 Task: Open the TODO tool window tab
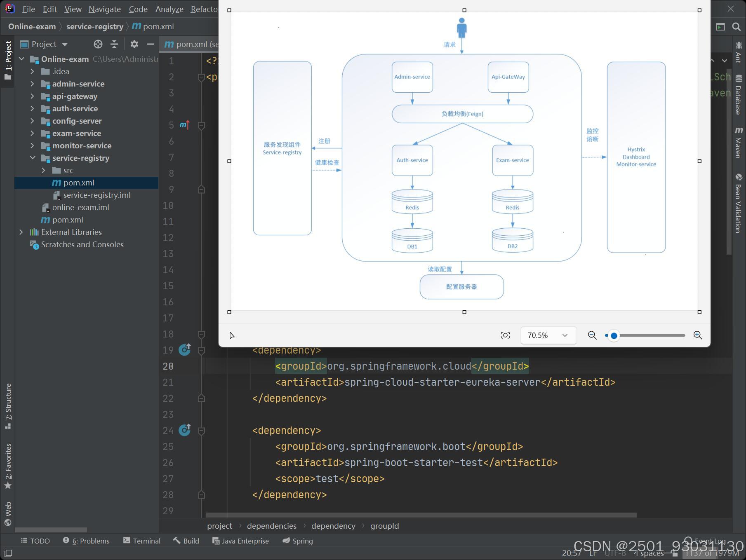(x=35, y=541)
